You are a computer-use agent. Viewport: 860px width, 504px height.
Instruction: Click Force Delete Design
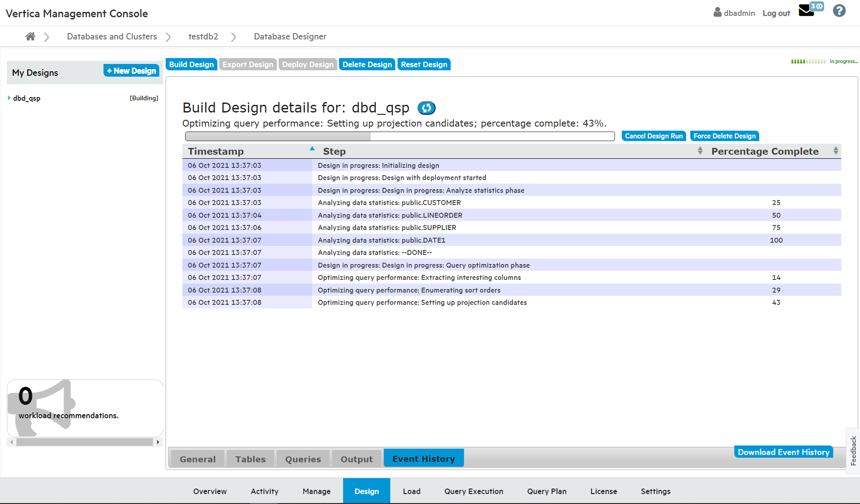click(x=724, y=136)
